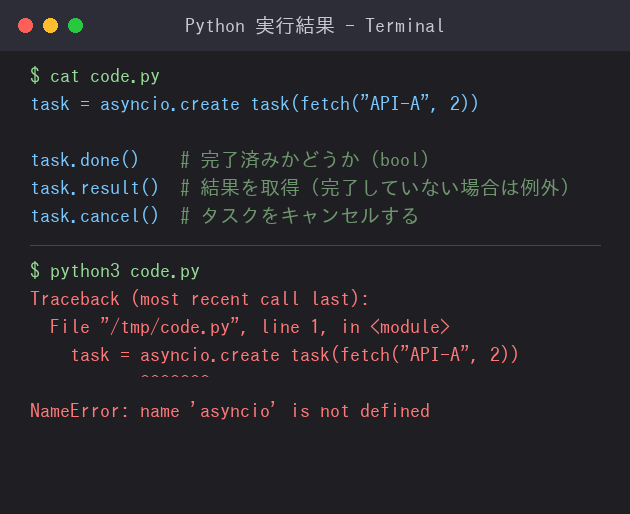Click the "task.result()" code text
This screenshot has height=514, width=630.
tap(95, 188)
